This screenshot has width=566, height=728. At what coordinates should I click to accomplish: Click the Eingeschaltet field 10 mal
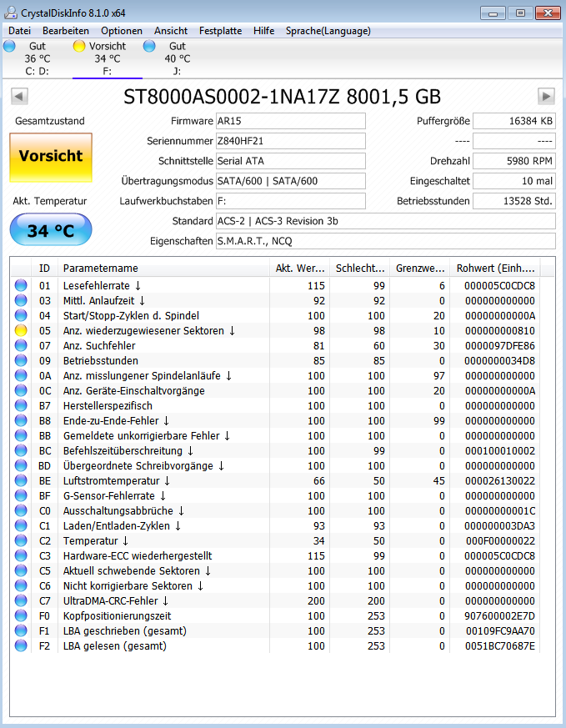click(x=514, y=181)
